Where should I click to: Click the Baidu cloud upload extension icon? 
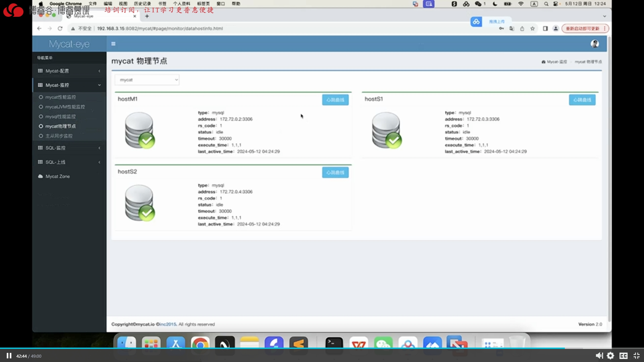(476, 22)
